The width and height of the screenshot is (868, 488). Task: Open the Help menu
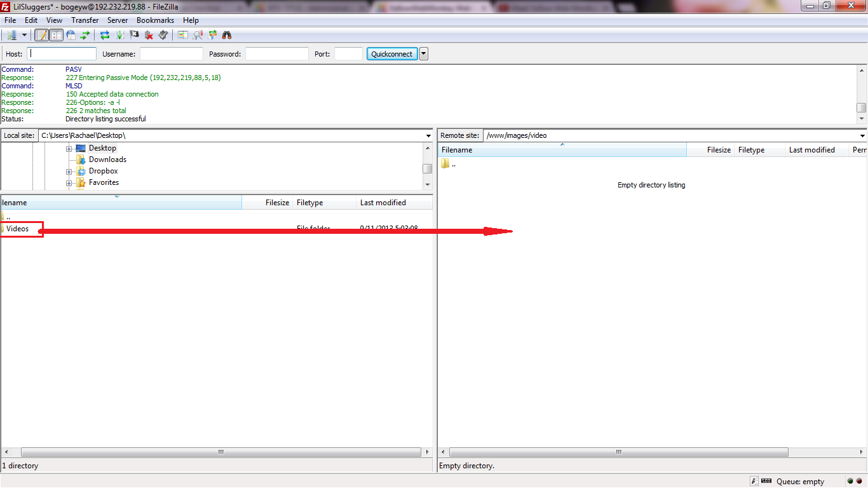click(191, 20)
